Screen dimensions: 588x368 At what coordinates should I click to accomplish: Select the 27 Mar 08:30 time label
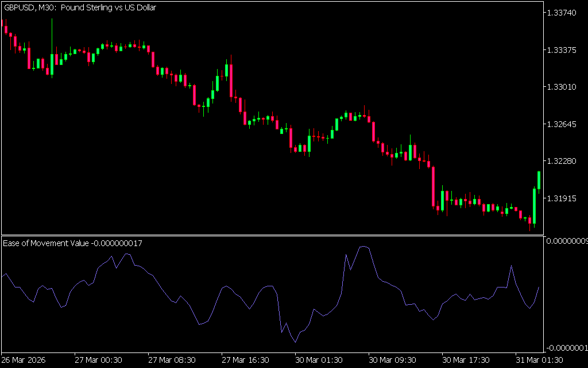pos(172,361)
